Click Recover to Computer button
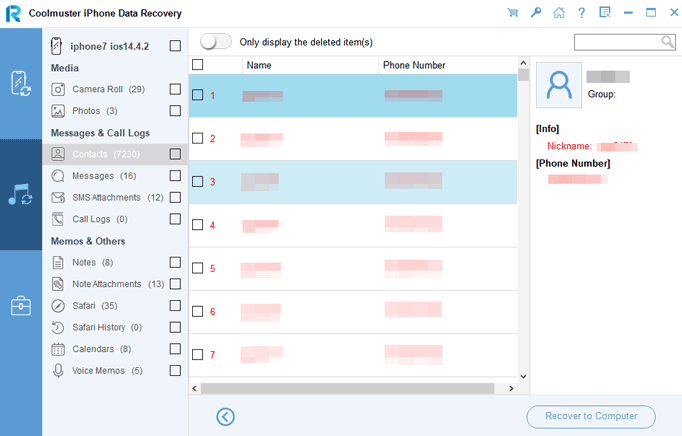The height and width of the screenshot is (436, 682). 591,416
